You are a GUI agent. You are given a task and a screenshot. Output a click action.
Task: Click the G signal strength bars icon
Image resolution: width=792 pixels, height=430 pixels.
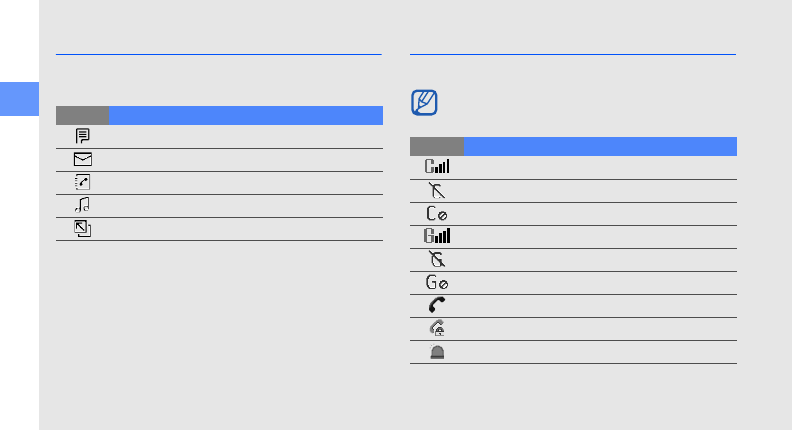[437, 236]
